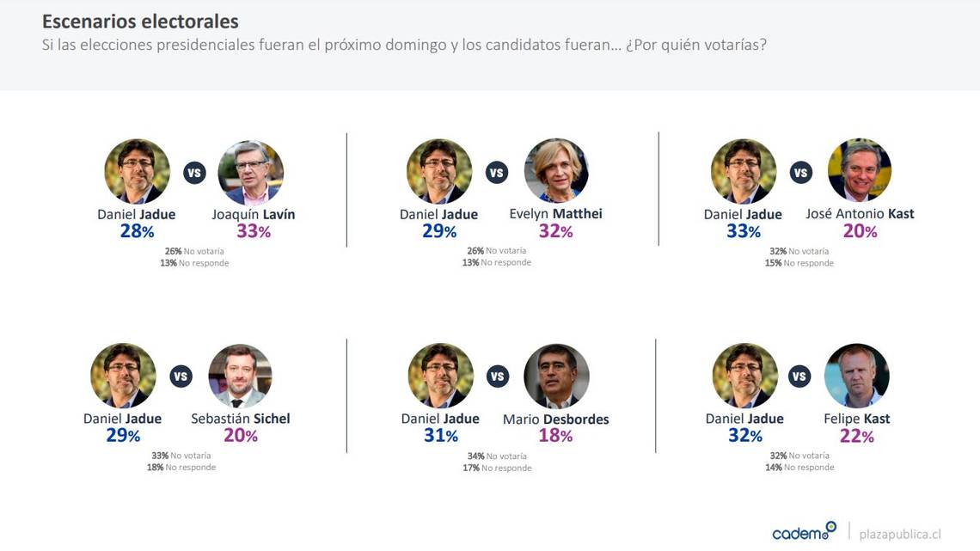The height and width of the screenshot is (551, 980).
Task: Select Felipe Kast's round portrait
Action: pyautogui.click(x=856, y=376)
